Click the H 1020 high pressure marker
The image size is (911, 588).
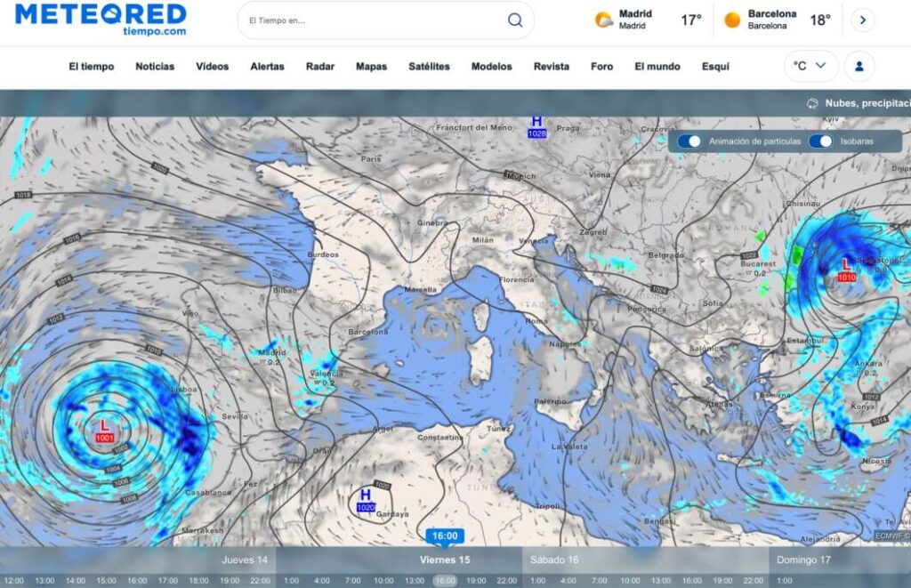(x=366, y=500)
